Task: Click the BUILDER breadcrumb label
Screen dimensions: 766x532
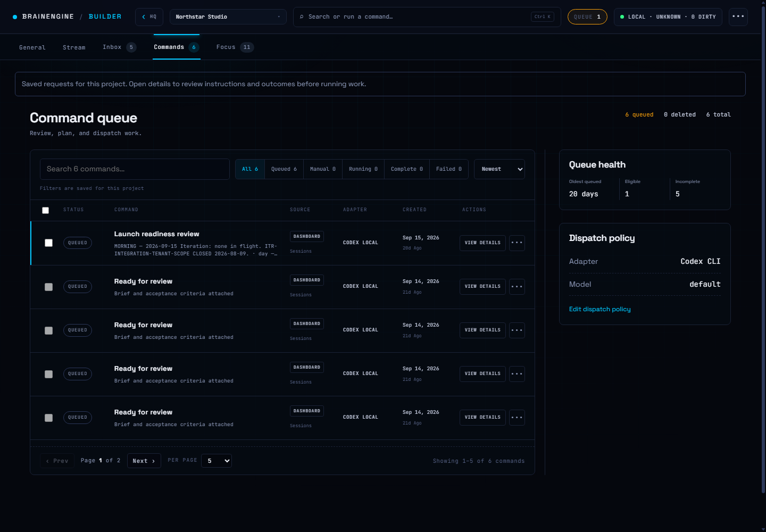Action: point(105,17)
